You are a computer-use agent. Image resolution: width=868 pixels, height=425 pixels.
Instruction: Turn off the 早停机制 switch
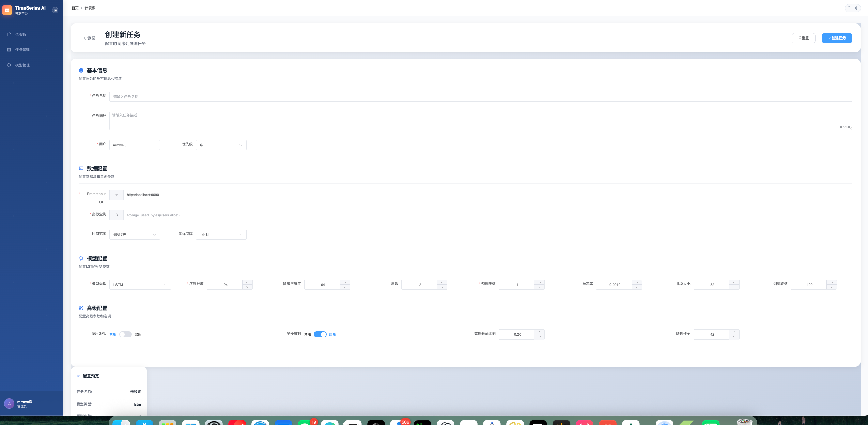pyautogui.click(x=320, y=334)
